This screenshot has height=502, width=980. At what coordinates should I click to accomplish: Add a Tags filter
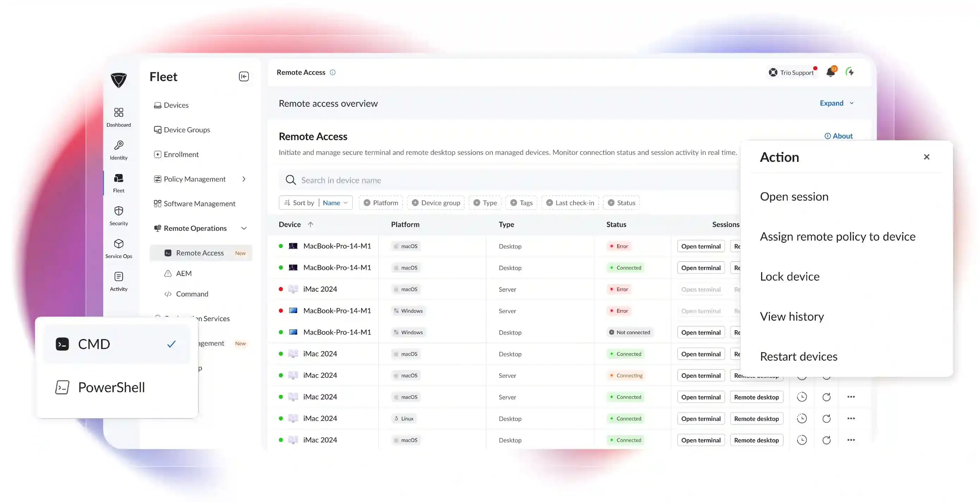[x=522, y=203]
